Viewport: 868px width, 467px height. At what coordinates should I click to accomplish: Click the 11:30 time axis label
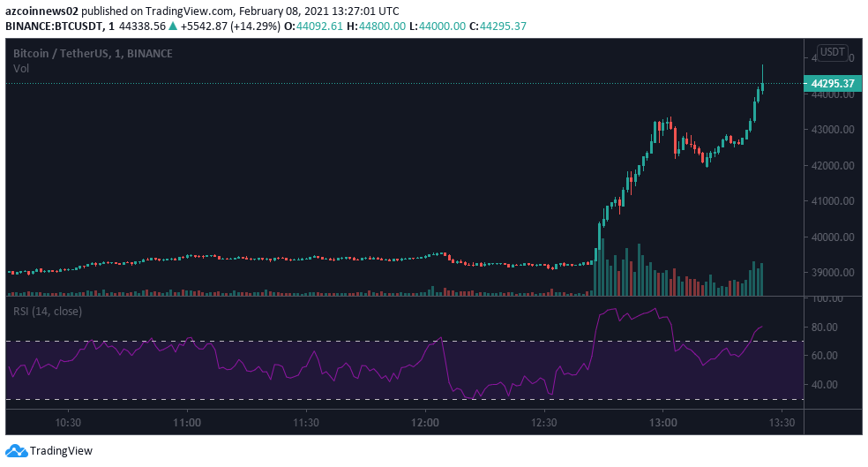306,423
